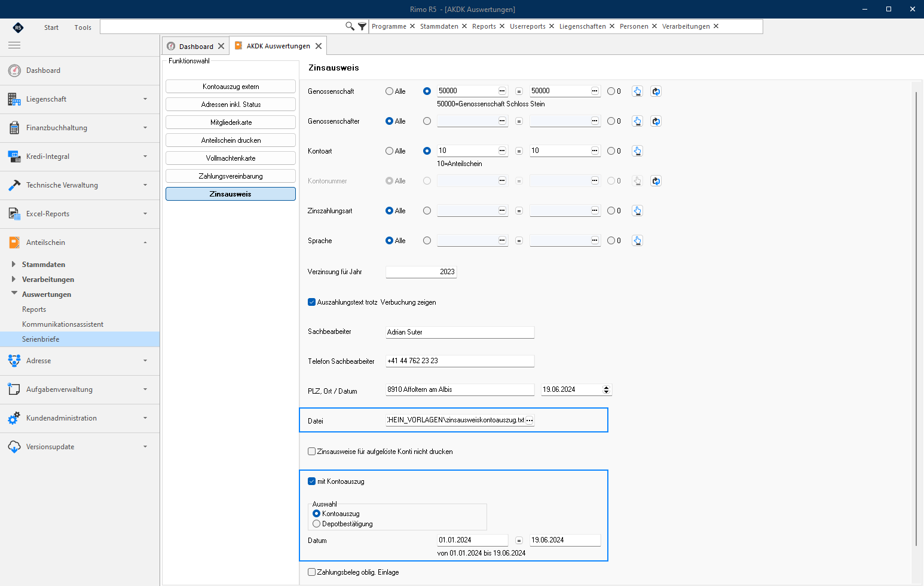
Task: Click the date spinner arrows beside 19.06.2024
Action: tap(607, 390)
